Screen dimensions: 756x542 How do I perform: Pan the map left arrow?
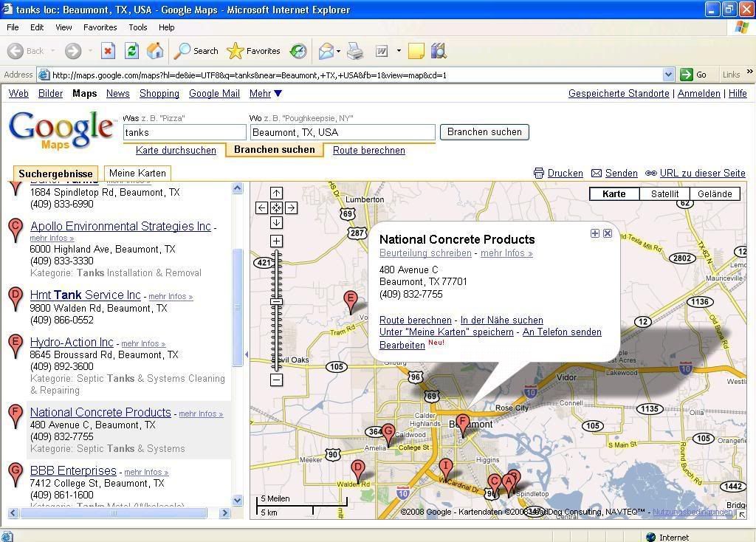[x=261, y=207]
